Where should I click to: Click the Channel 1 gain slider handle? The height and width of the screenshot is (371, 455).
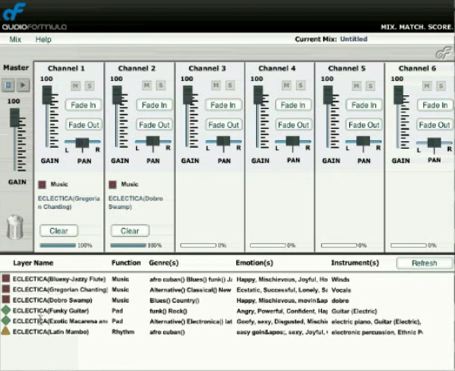[47, 95]
